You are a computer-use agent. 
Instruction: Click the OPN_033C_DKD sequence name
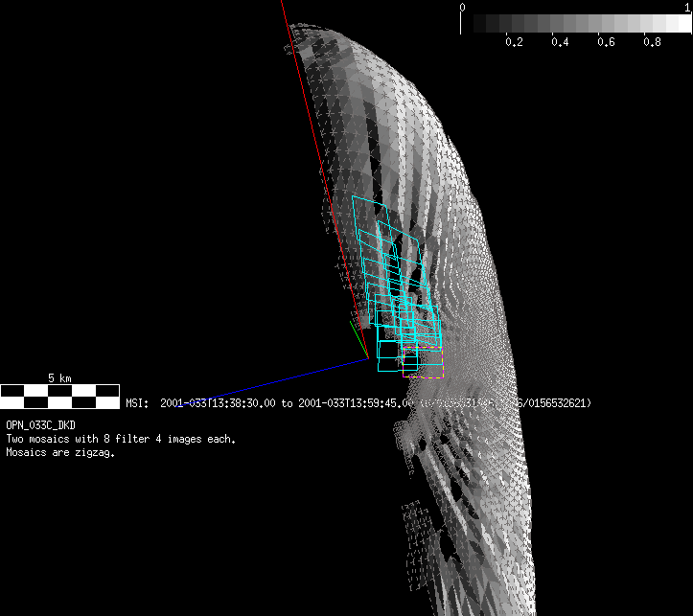(x=43, y=423)
